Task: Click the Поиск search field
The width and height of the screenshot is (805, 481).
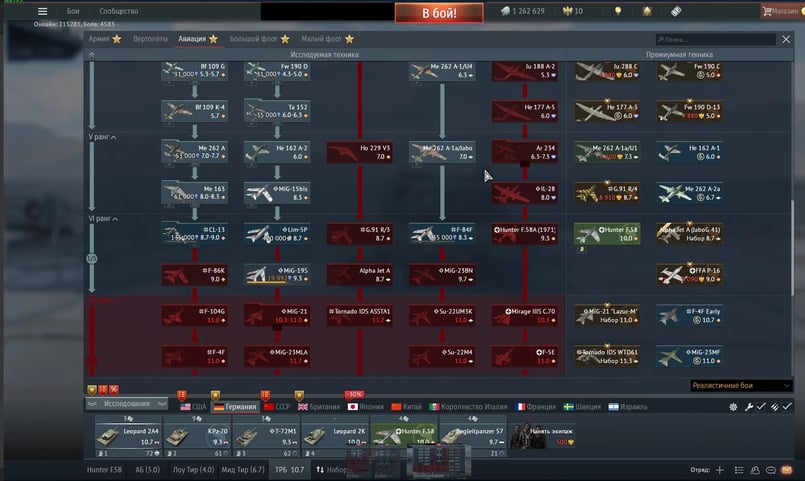Action: (715, 39)
